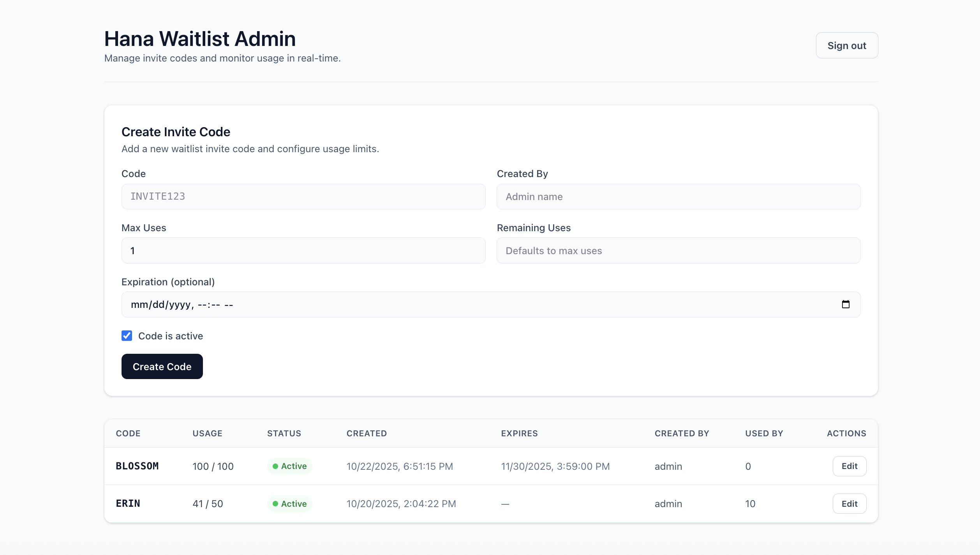This screenshot has height=555, width=980.
Task: Click the Sign out button
Action: pos(846,45)
